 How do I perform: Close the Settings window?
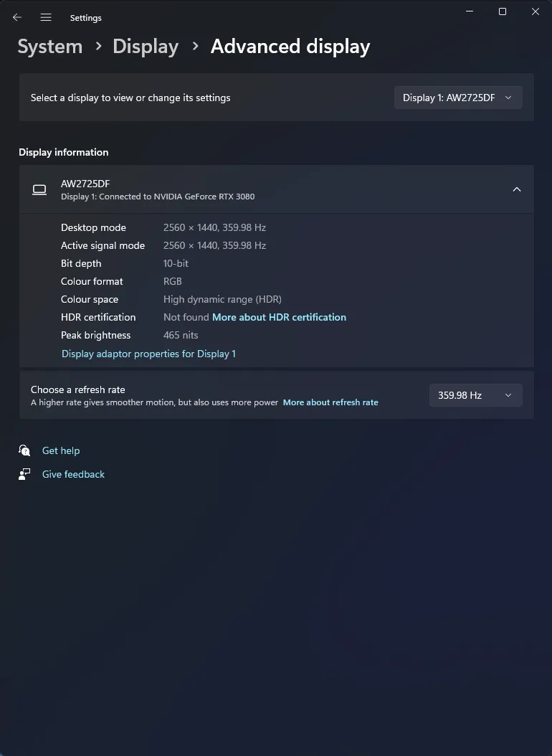pyautogui.click(x=535, y=11)
